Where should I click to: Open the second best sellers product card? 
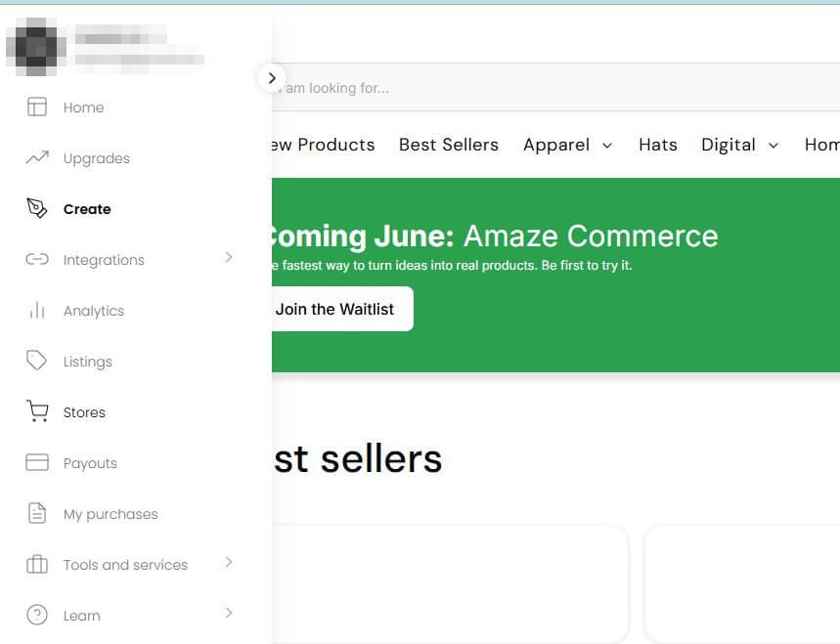[x=742, y=584]
